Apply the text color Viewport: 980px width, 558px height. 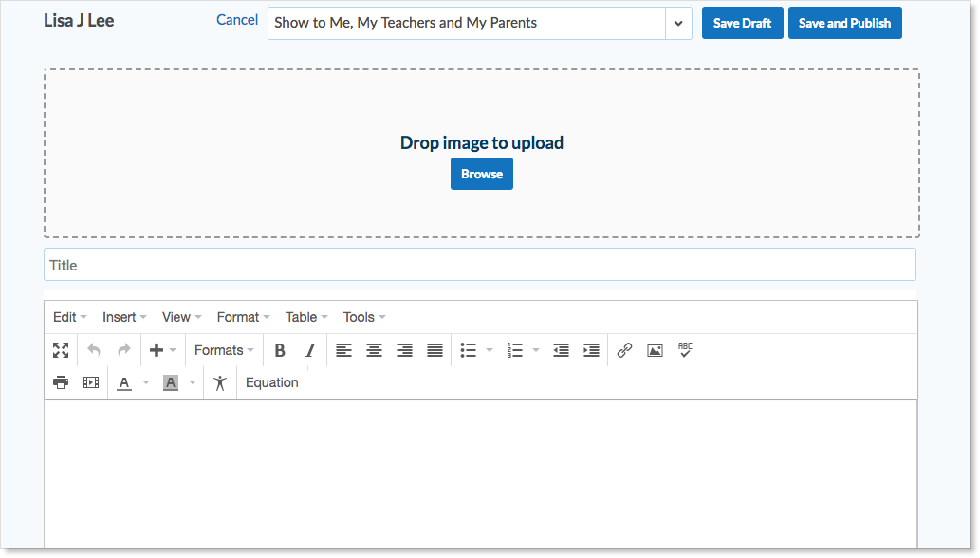(x=124, y=383)
